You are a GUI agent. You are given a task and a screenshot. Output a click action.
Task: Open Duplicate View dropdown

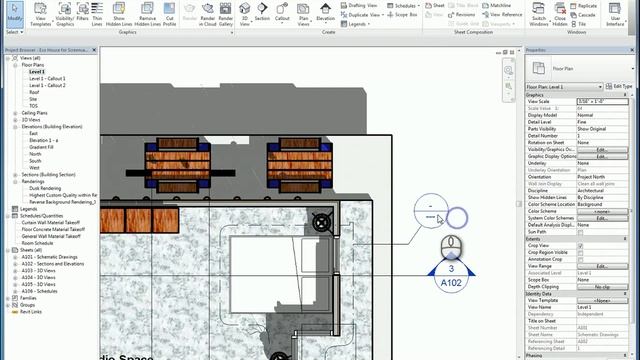pyautogui.click(x=362, y=15)
